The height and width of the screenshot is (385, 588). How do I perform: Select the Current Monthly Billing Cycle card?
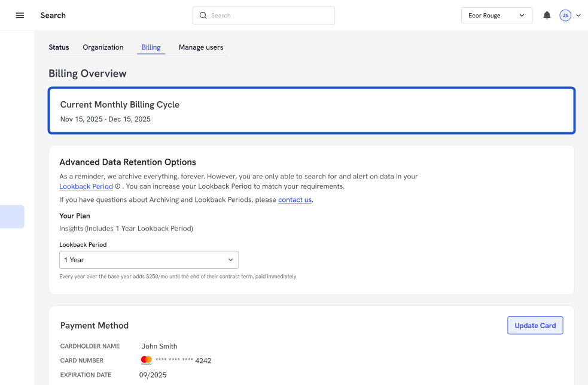311,111
